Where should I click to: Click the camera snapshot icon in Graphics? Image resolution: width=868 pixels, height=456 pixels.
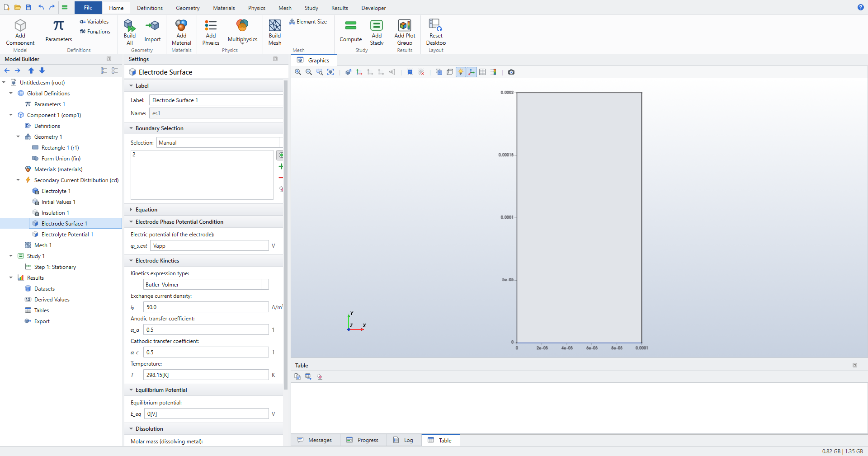click(511, 72)
